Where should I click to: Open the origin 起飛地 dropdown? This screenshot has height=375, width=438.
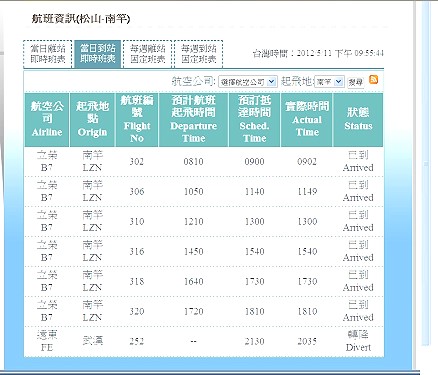click(x=329, y=81)
